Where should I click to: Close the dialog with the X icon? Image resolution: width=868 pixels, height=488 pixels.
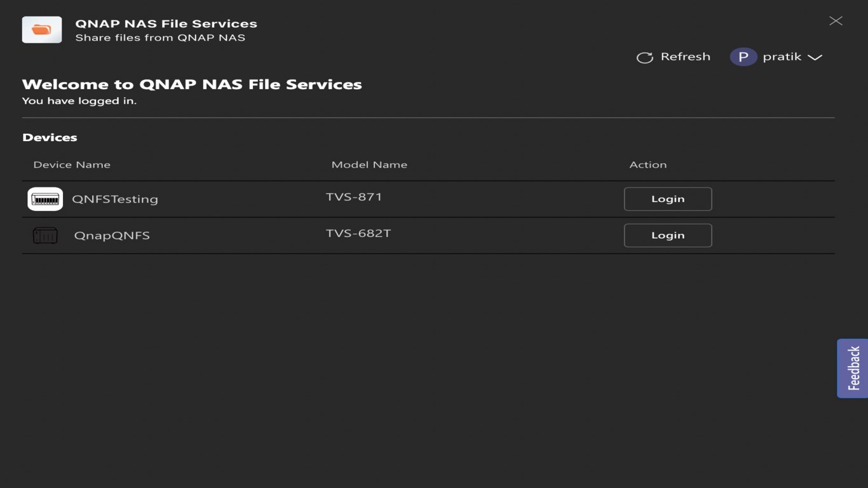click(x=836, y=21)
